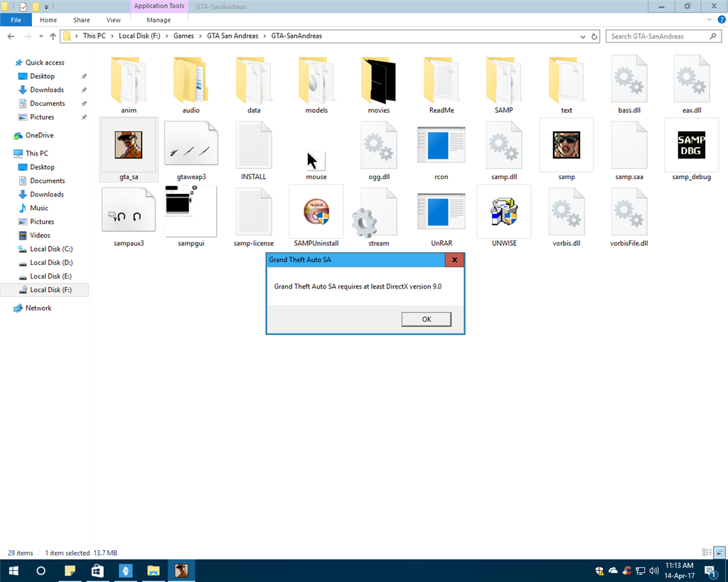Open Videos in navigation pane
The height and width of the screenshot is (582, 728).
pos(40,235)
